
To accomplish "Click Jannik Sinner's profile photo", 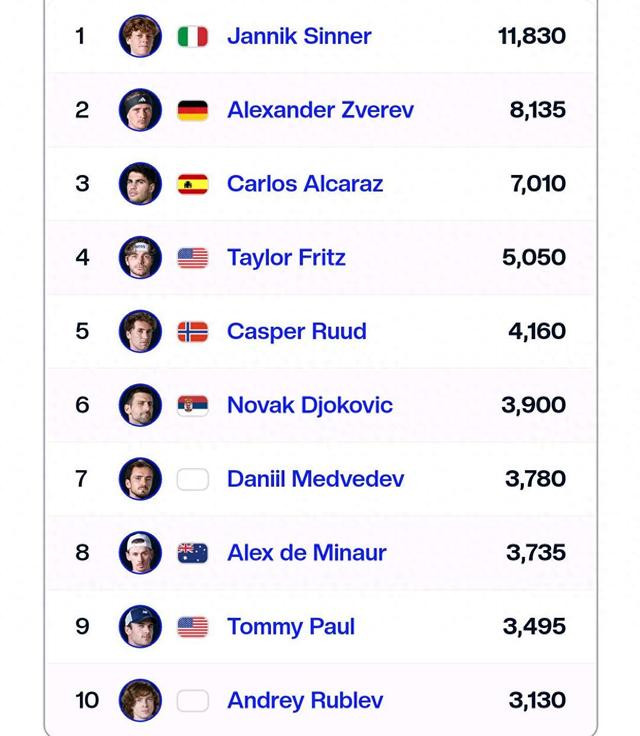I will [140, 36].
